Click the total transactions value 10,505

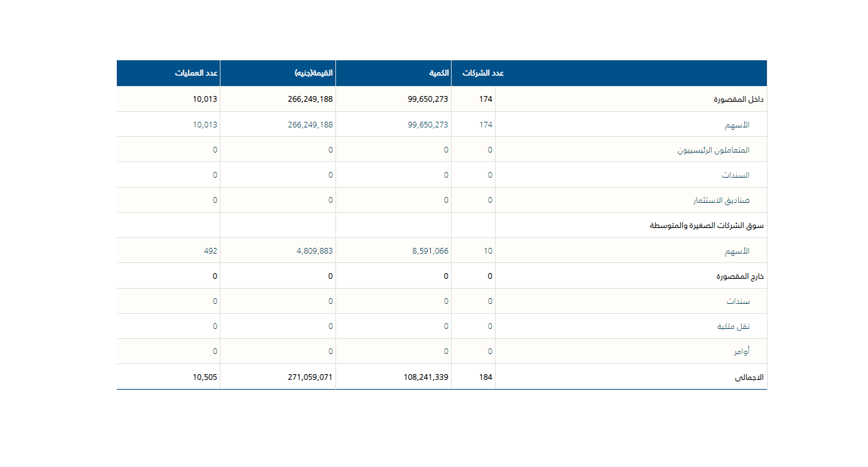[205, 377]
